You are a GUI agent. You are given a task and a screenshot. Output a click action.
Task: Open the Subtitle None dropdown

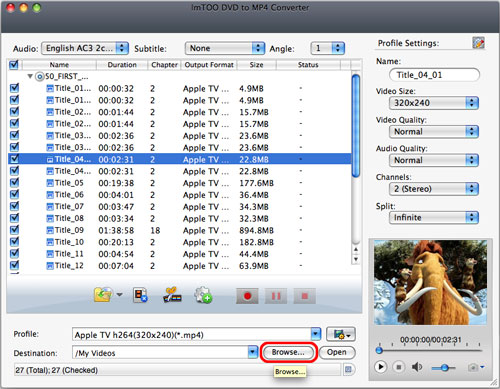click(225, 48)
